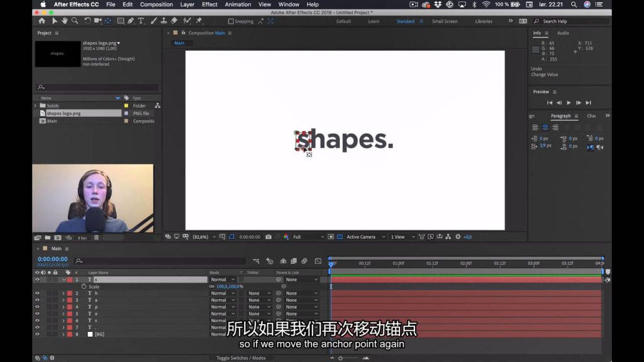The image size is (644, 362).
Task: Hide layer 2 'h' with its eye icon
Action: 37,293
